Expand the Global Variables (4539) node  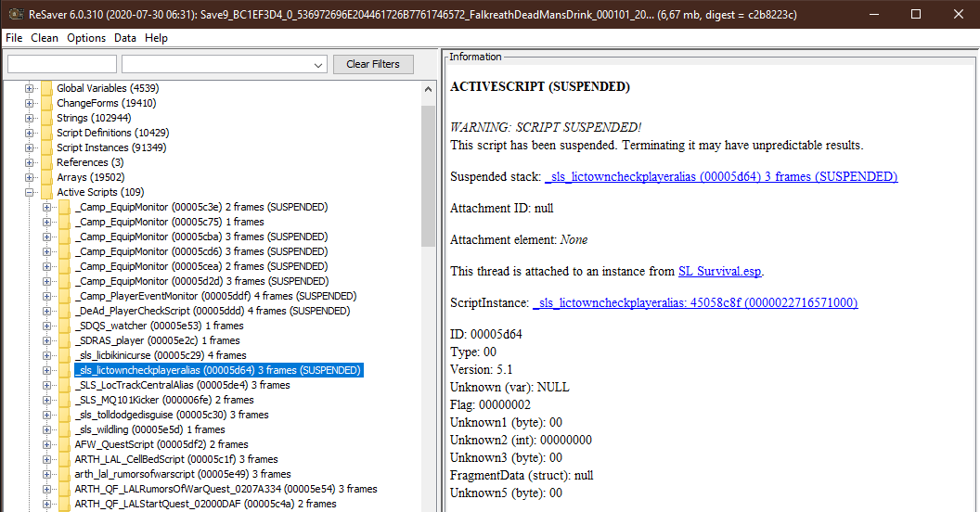tap(30, 89)
